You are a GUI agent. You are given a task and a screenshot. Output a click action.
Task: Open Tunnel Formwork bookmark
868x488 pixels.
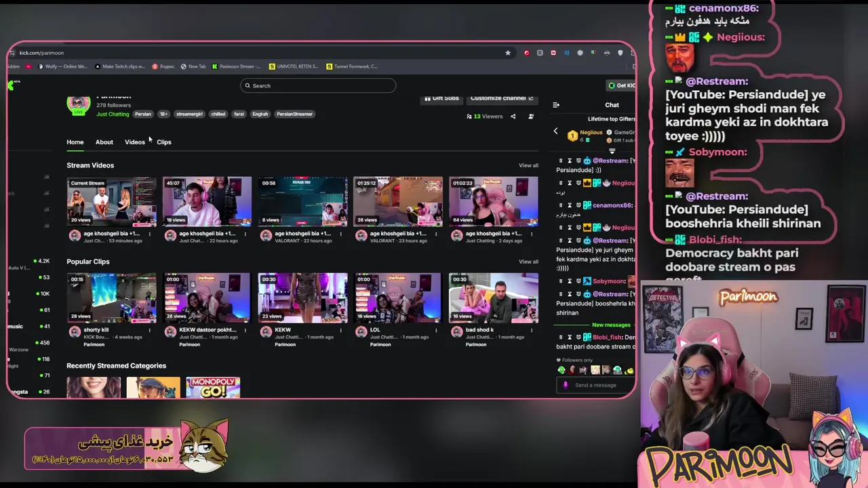pos(352,66)
